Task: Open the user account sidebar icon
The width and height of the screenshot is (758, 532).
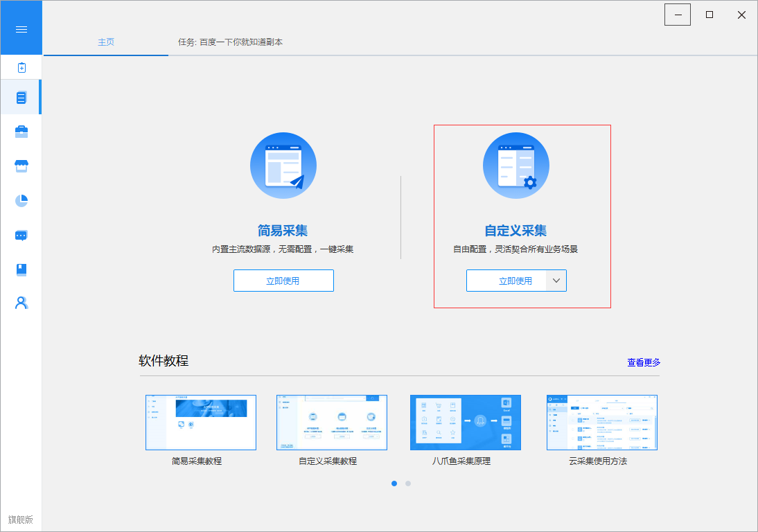Action: point(21,303)
